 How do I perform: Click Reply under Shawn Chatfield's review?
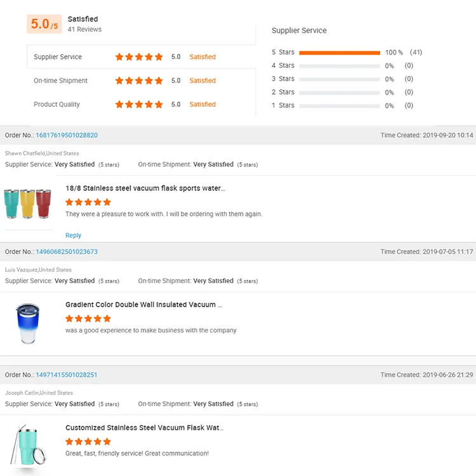point(74,235)
